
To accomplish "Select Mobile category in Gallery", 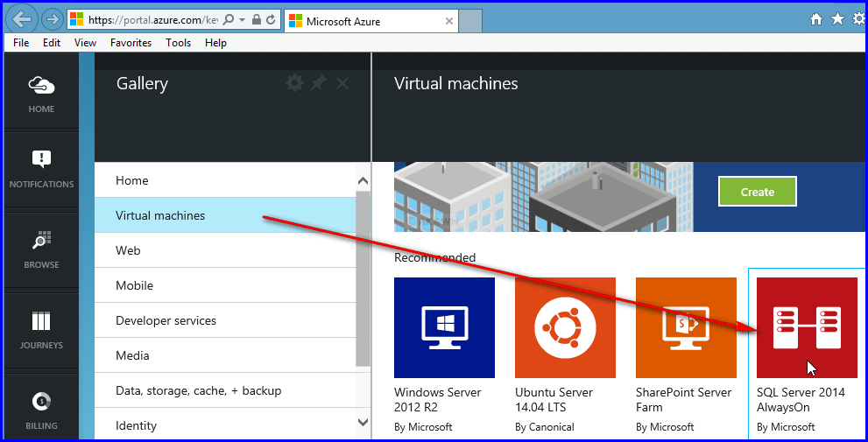I will [225, 285].
